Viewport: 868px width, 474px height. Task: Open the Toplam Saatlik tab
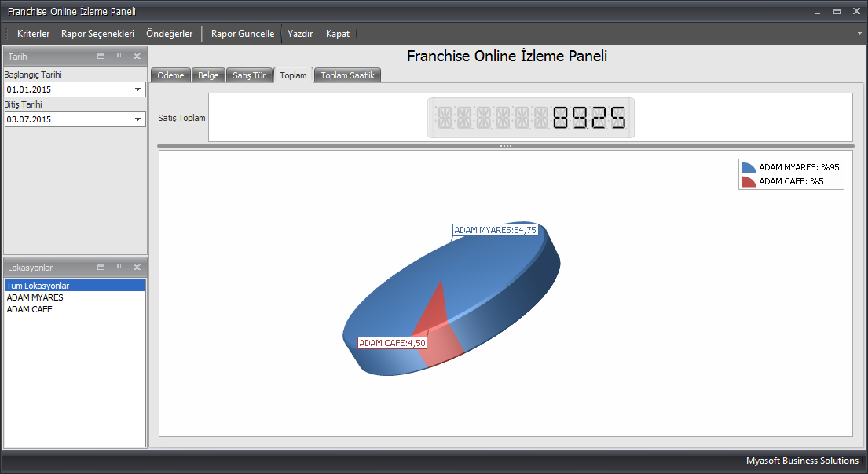pos(349,75)
